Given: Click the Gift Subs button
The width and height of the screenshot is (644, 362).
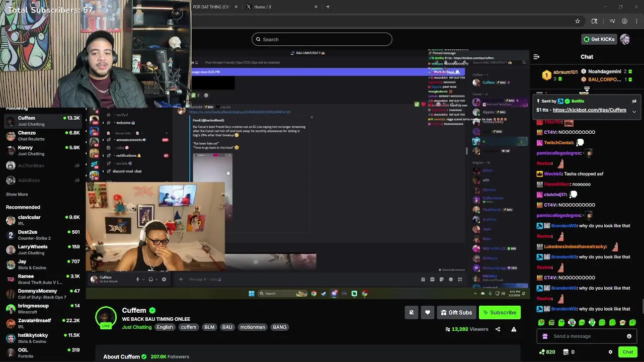Looking at the screenshot, I should (x=456, y=312).
